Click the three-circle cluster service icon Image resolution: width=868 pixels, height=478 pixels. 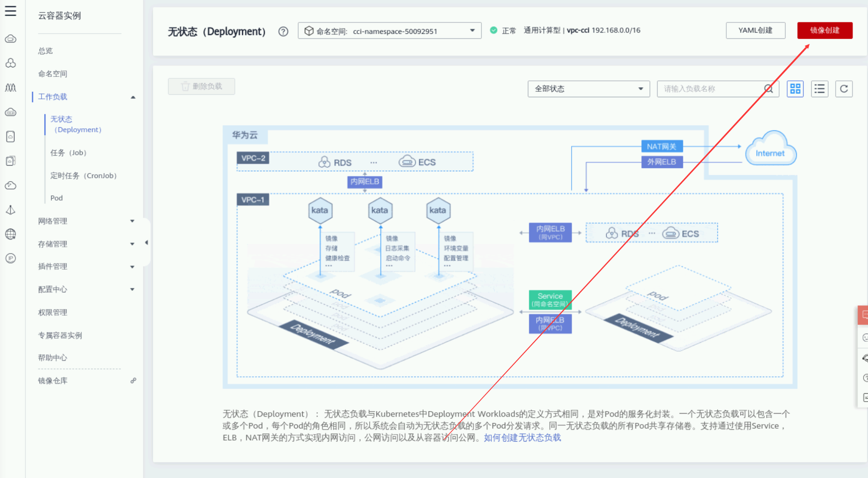10,63
